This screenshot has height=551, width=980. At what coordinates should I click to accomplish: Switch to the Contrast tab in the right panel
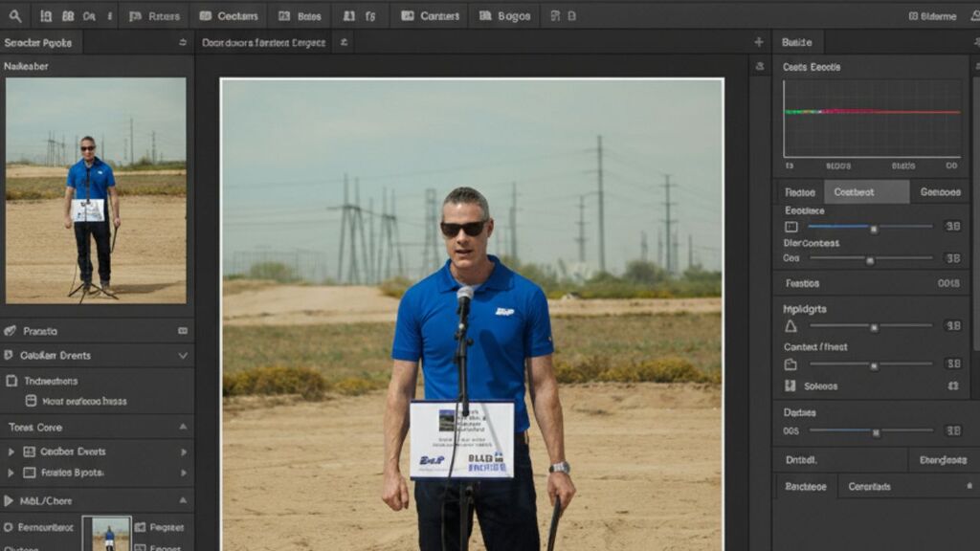click(x=866, y=191)
